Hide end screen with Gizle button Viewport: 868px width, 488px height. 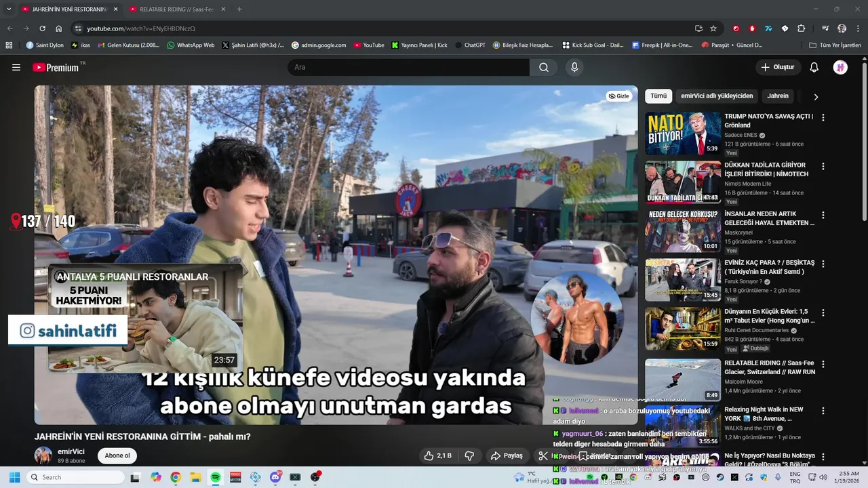tap(618, 96)
